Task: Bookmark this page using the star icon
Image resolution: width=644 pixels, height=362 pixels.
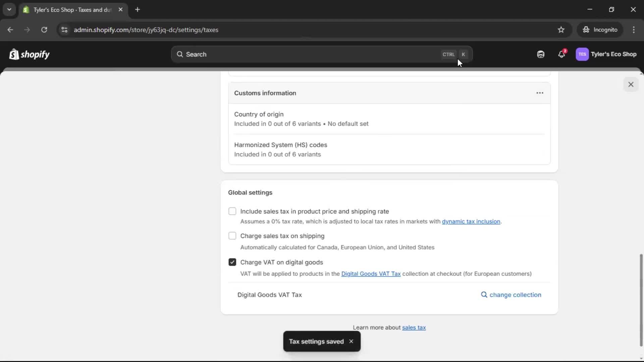Action: coord(561,29)
